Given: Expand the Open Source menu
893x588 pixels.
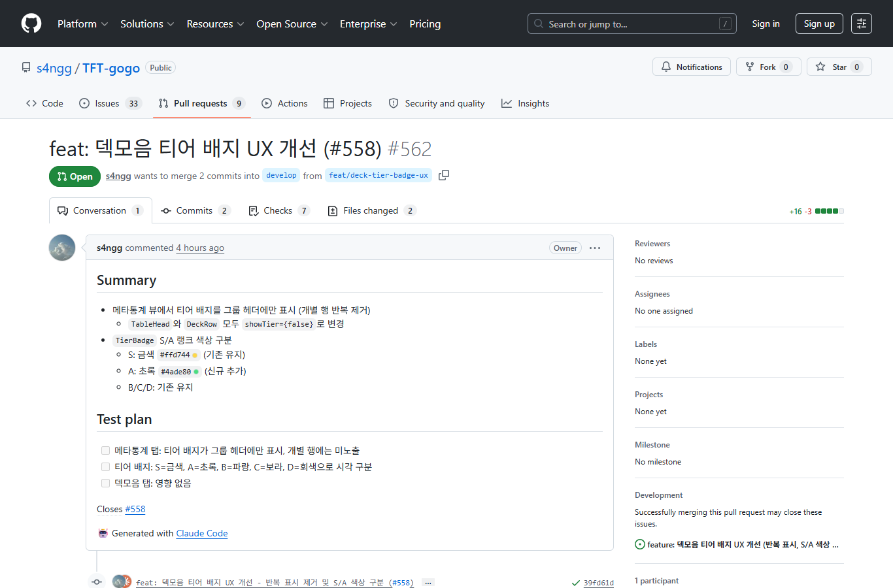Looking at the screenshot, I should click(292, 24).
